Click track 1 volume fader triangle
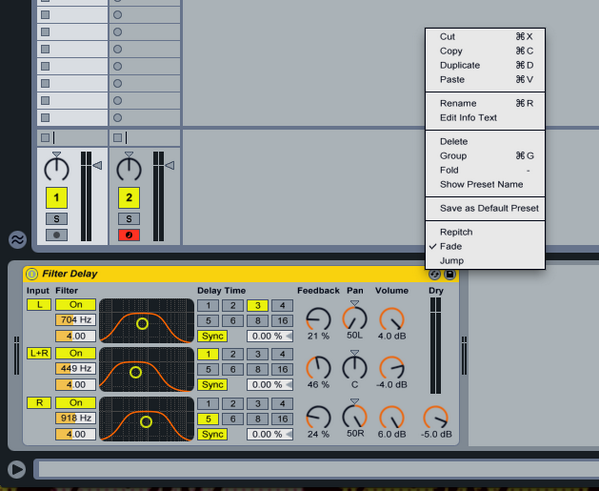This screenshot has width=599, height=491. point(97,165)
